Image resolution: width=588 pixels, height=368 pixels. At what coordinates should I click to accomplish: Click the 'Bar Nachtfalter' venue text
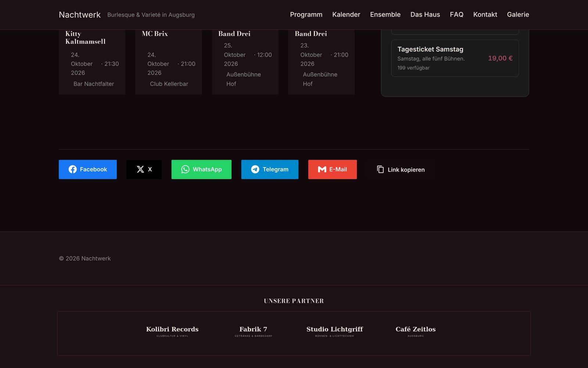(x=94, y=84)
